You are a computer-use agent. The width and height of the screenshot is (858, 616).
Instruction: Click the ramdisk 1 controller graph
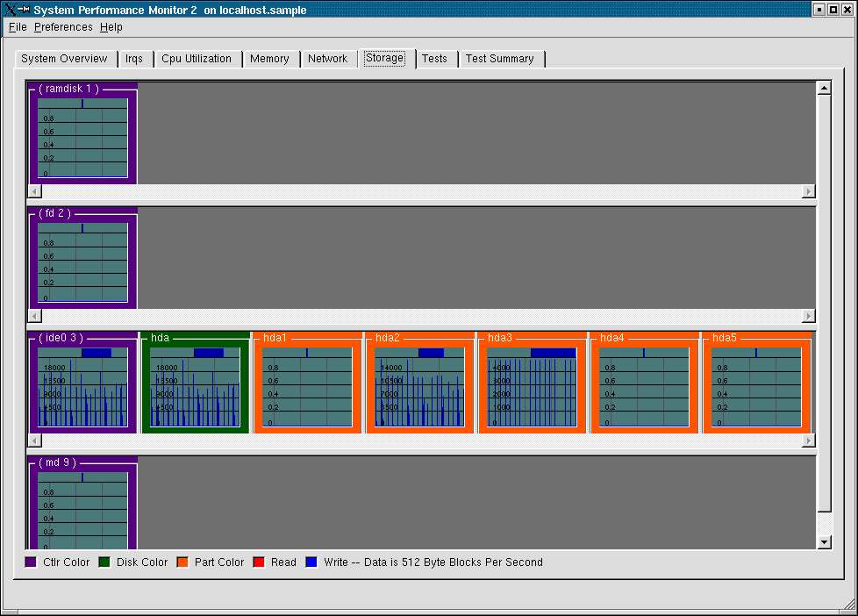point(82,137)
